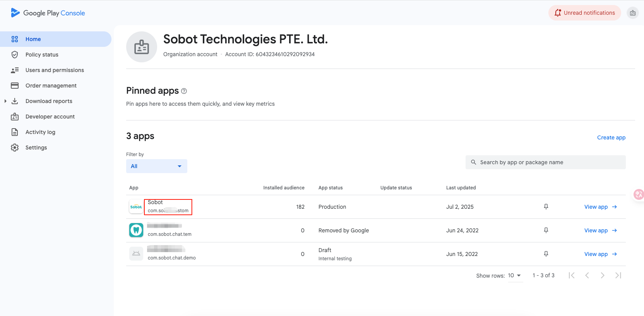Open Order management page

tap(51, 86)
